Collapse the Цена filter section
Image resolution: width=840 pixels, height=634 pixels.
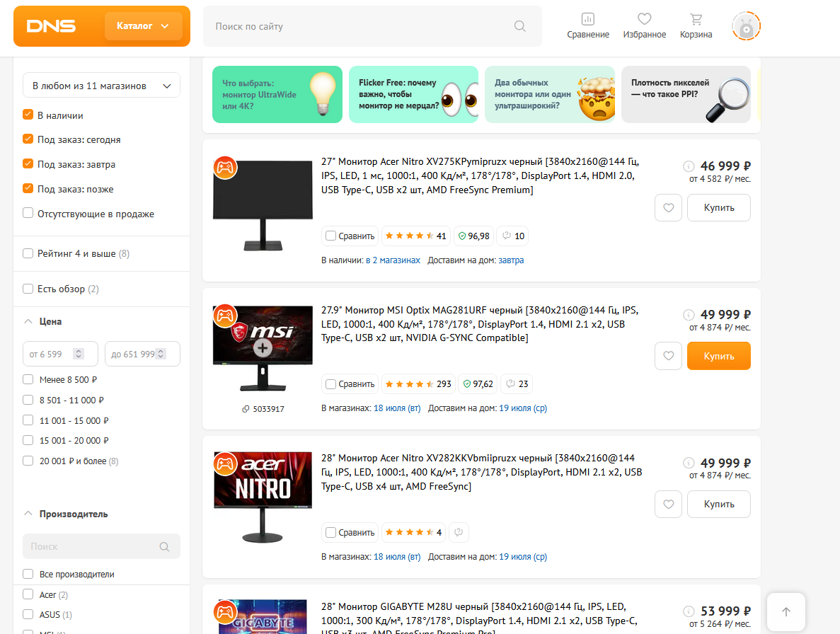pyautogui.click(x=28, y=321)
